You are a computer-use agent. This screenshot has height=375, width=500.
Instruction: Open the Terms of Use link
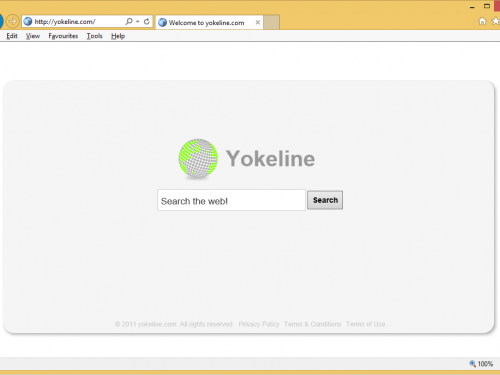365,324
